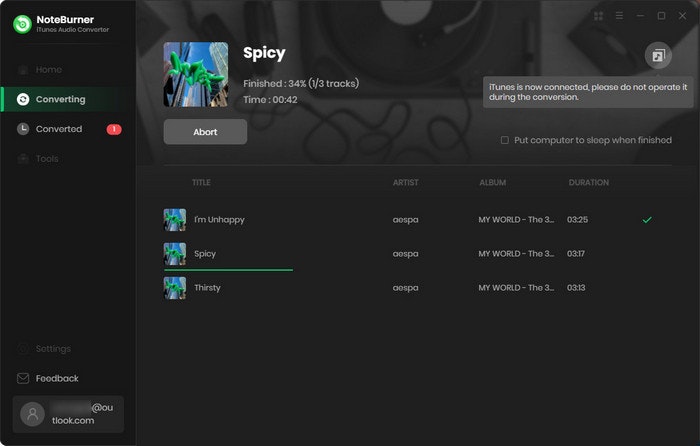Click the Spicy album cover art
Screen dimensions: 700x446
[x=196, y=75]
